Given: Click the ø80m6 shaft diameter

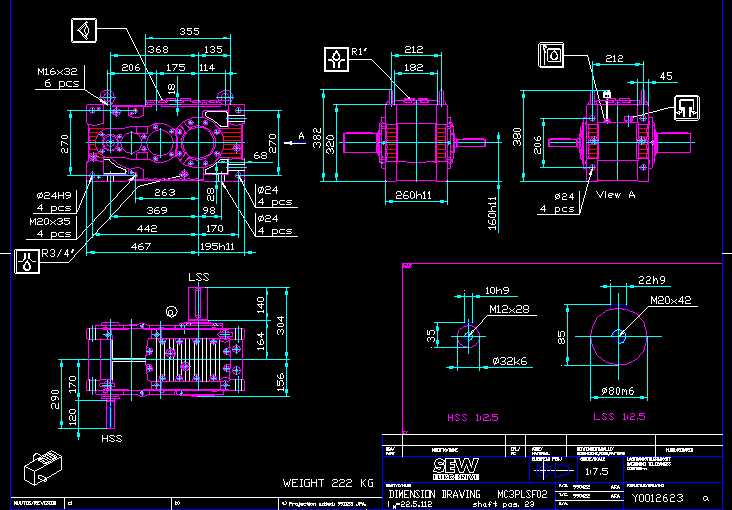Looking at the screenshot, I should click(x=618, y=390).
